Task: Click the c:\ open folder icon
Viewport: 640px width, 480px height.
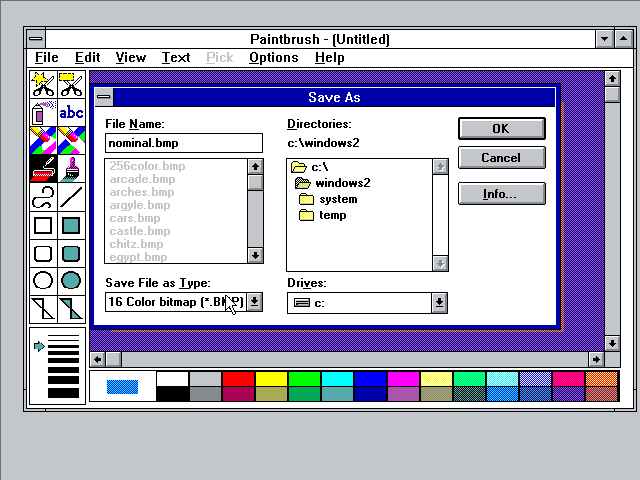Action: click(298, 167)
